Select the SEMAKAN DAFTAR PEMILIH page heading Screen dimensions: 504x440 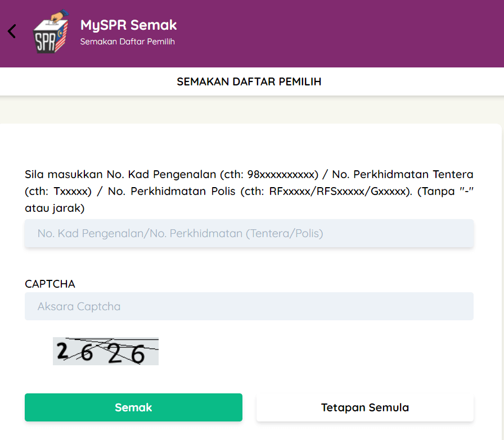[x=249, y=81]
